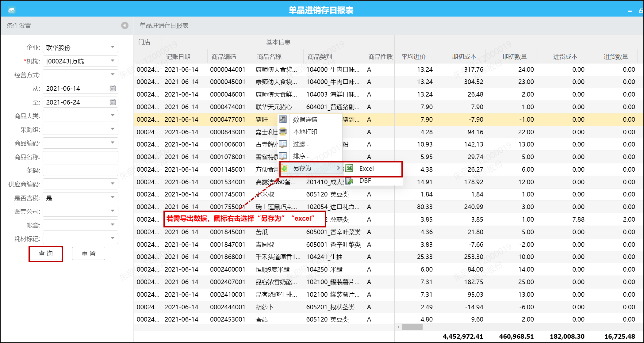
Task: Choose 另存为 in context menu
Action: coord(302,168)
